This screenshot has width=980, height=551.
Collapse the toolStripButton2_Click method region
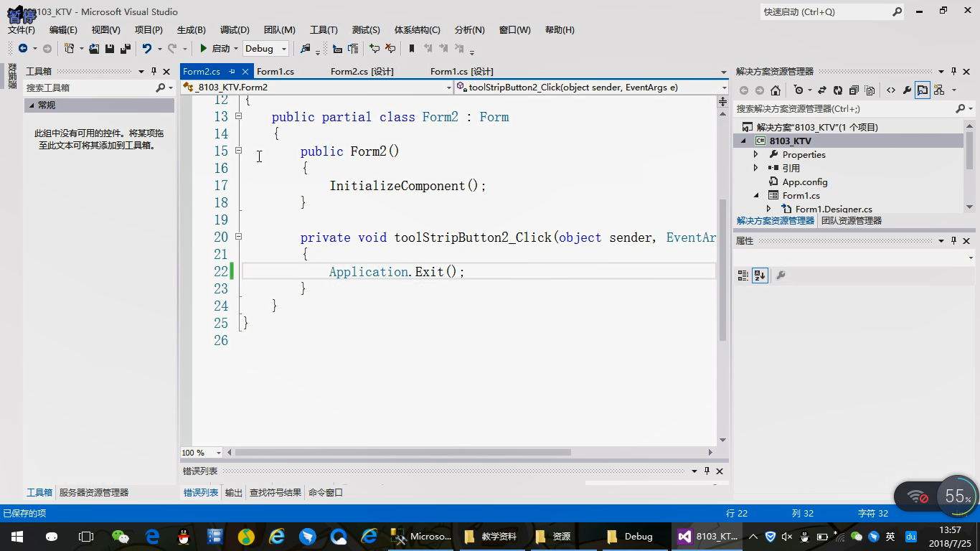[x=238, y=237]
